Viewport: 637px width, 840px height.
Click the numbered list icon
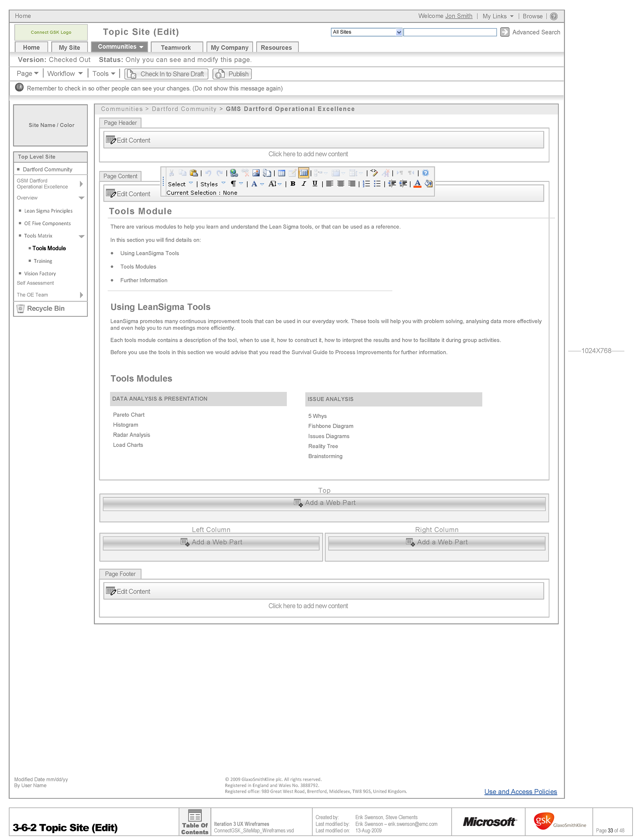click(366, 184)
